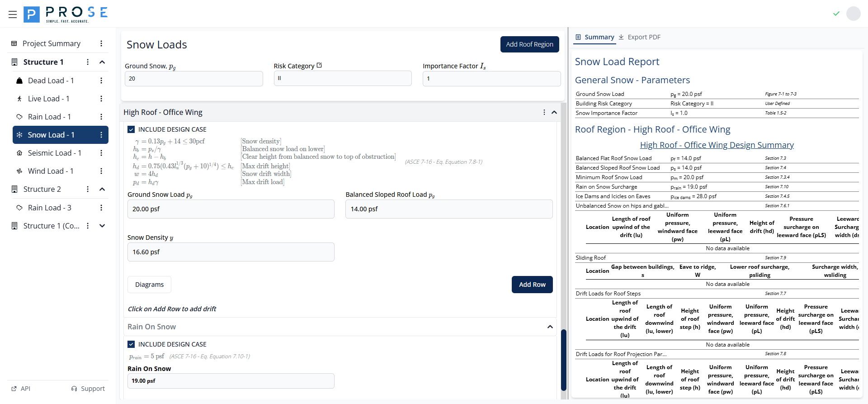Switch to the Summary tab
Image resolution: width=868 pixels, height=404 pixels.
point(594,37)
